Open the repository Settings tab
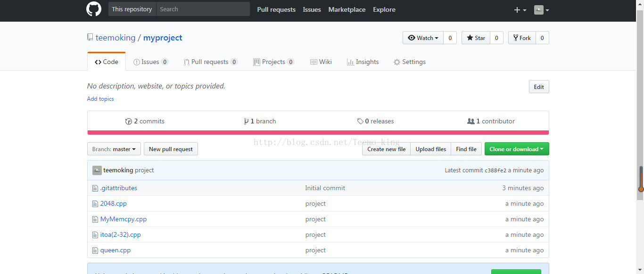This screenshot has width=644, height=274. (x=409, y=62)
